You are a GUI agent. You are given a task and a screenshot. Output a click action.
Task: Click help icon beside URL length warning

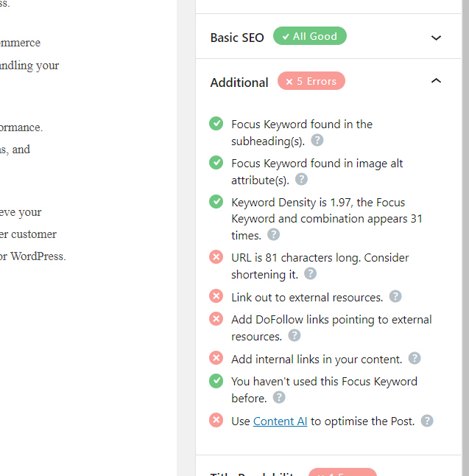(311, 273)
